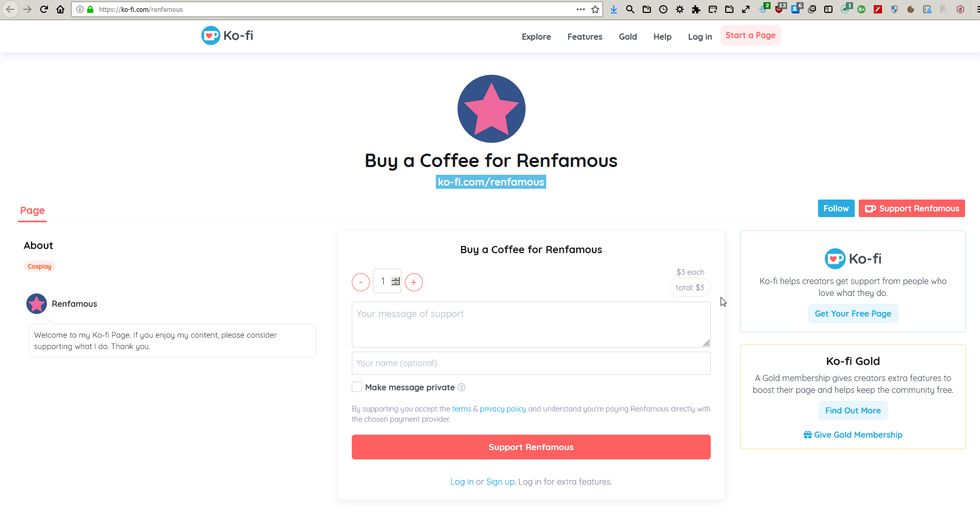Open the page actions three-dots menu
This screenshot has height=512, width=980.
(581, 9)
